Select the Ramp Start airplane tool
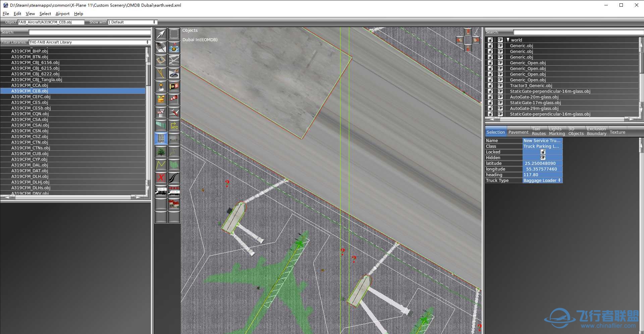 174,112
